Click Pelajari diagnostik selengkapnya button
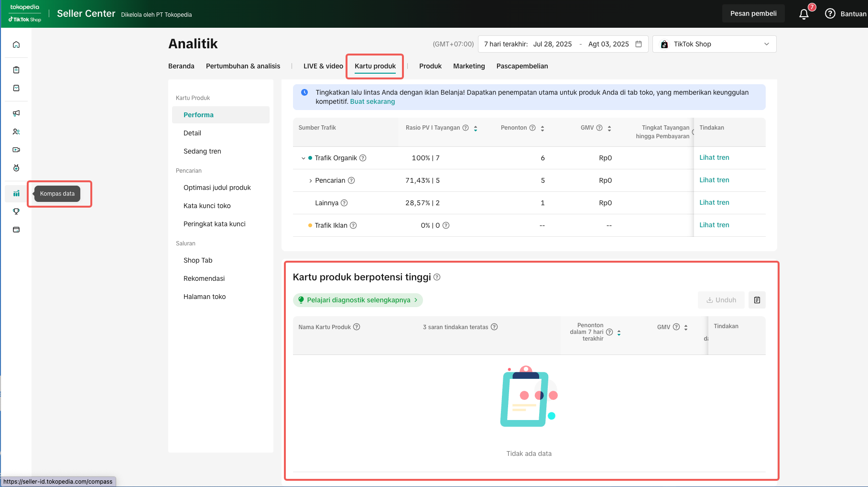 tap(358, 300)
